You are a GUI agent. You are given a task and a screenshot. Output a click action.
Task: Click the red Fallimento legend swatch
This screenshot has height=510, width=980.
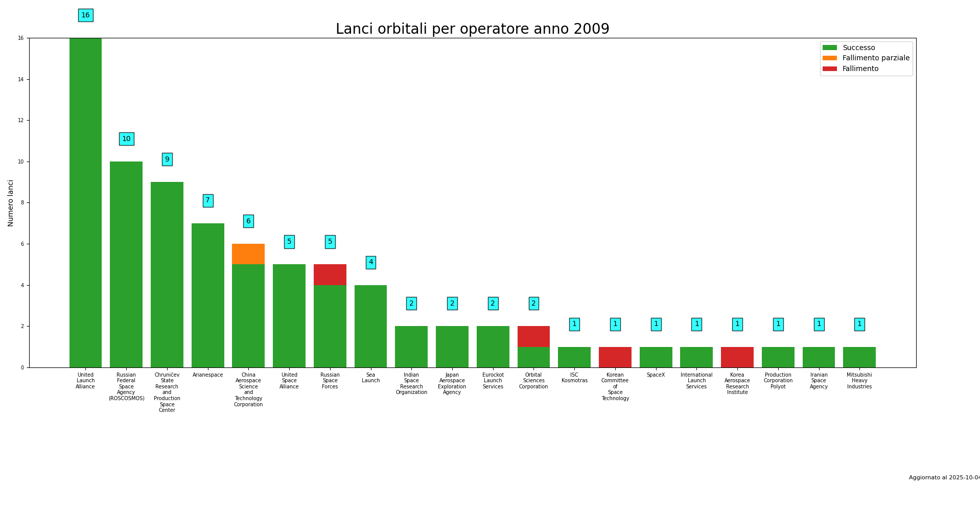coord(829,69)
